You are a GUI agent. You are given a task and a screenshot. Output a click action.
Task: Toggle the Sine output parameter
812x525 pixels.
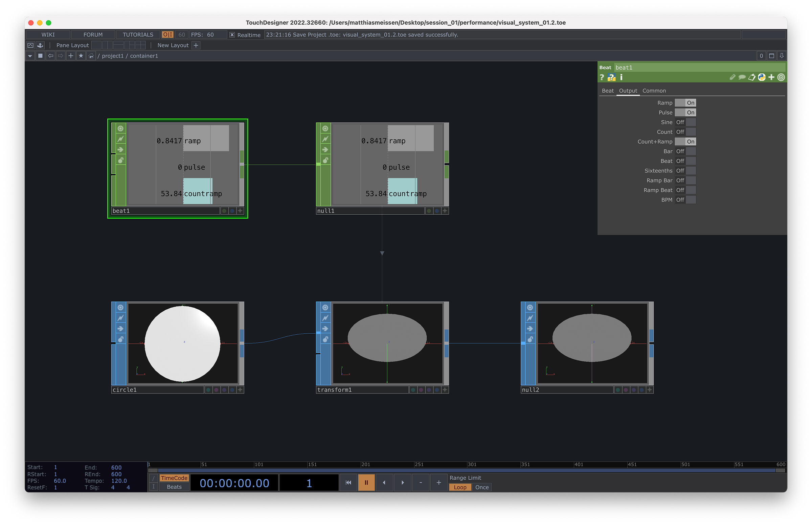(x=685, y=122)
